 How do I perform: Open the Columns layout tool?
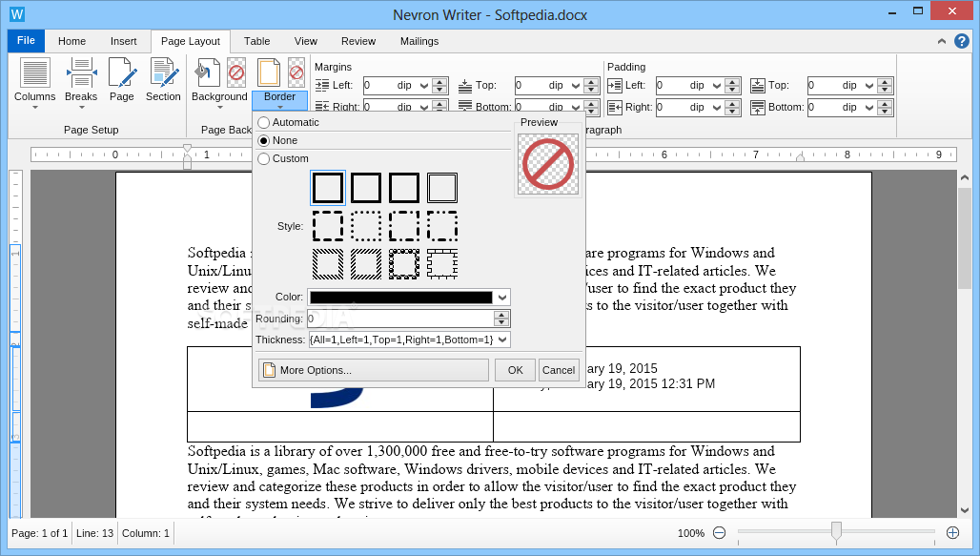[35, 79]
